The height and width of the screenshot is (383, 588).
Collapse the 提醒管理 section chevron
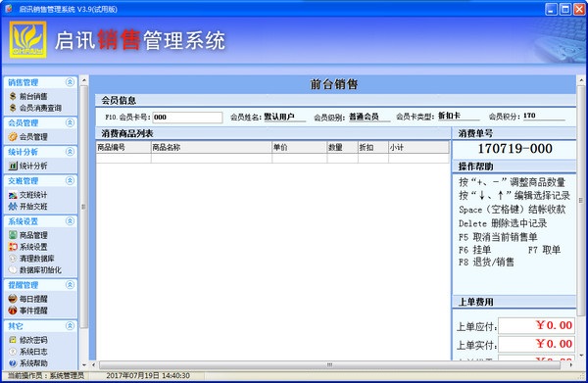tap(71, 285)
